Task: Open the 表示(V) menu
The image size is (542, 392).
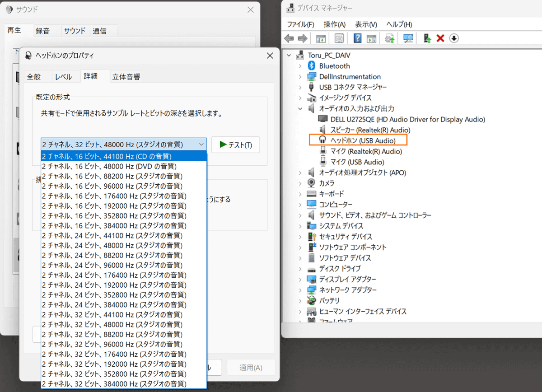Action: pyautogui.click(x=366, y=24)
